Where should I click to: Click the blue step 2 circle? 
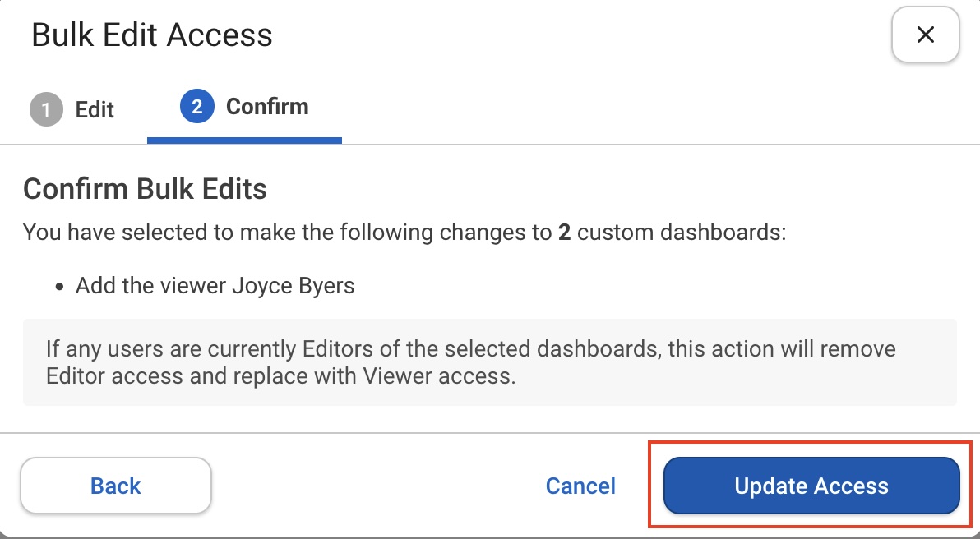point(196,106)
